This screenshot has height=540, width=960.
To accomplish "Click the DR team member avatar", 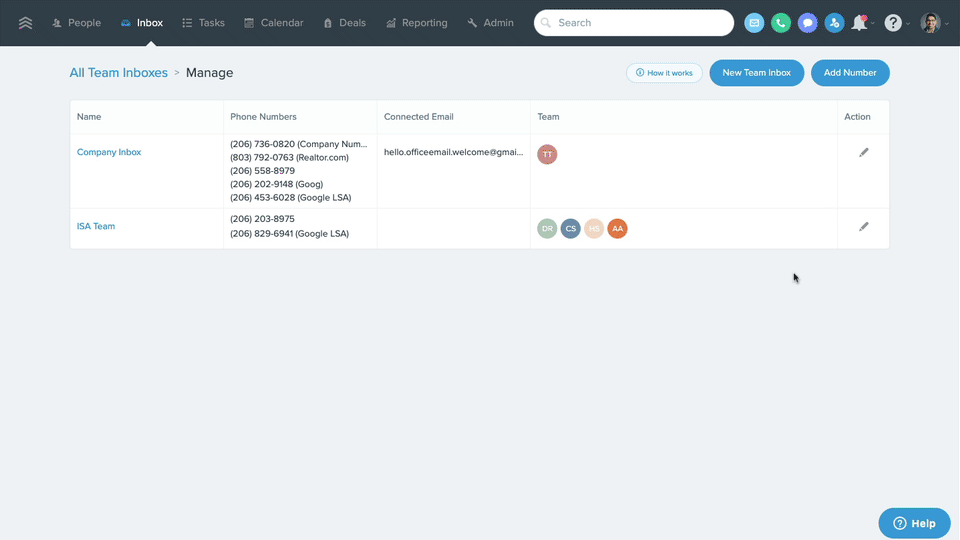I will [547, 228].
